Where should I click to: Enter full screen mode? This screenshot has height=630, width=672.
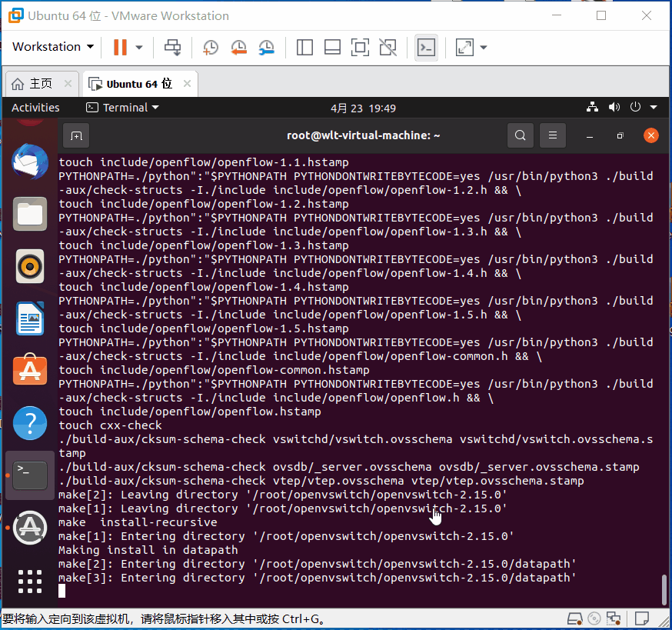[360, 47]
